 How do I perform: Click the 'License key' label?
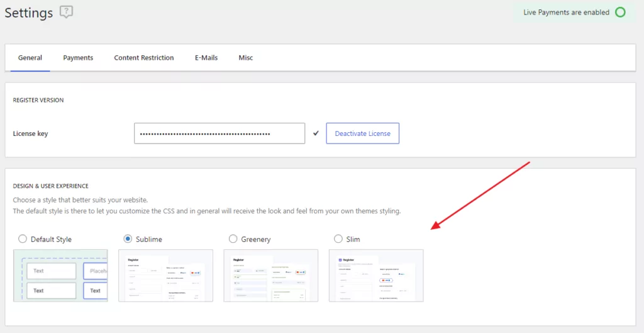tap(30, 133)
